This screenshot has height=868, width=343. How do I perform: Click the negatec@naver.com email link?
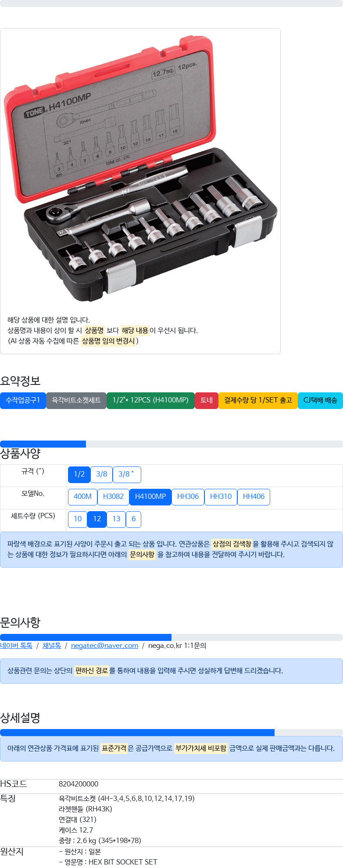click(x=104, y=646)
